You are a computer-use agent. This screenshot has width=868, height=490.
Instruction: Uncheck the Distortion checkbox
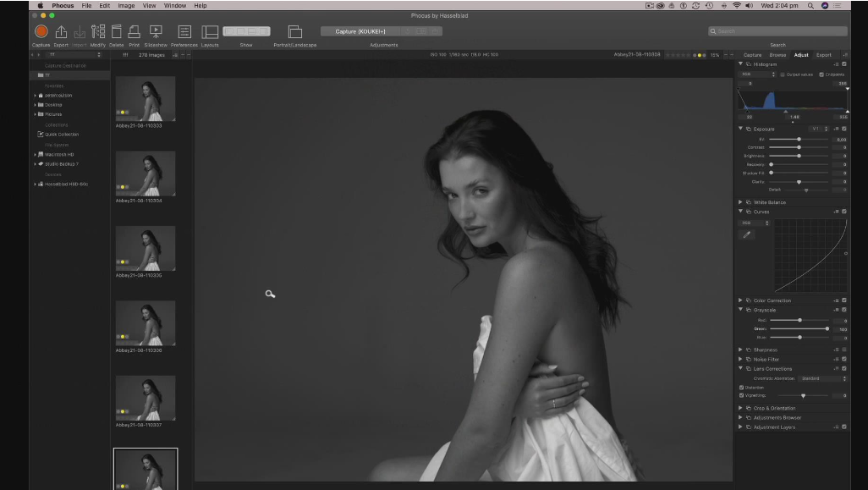click(x=742, y=388)
